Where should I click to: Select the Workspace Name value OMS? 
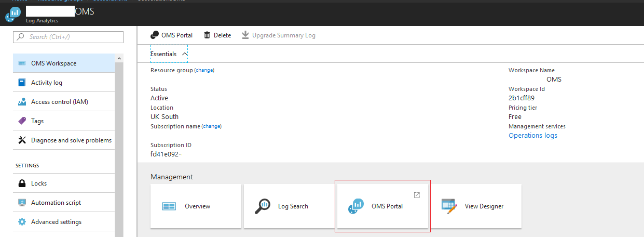click(x=554, y=80)
